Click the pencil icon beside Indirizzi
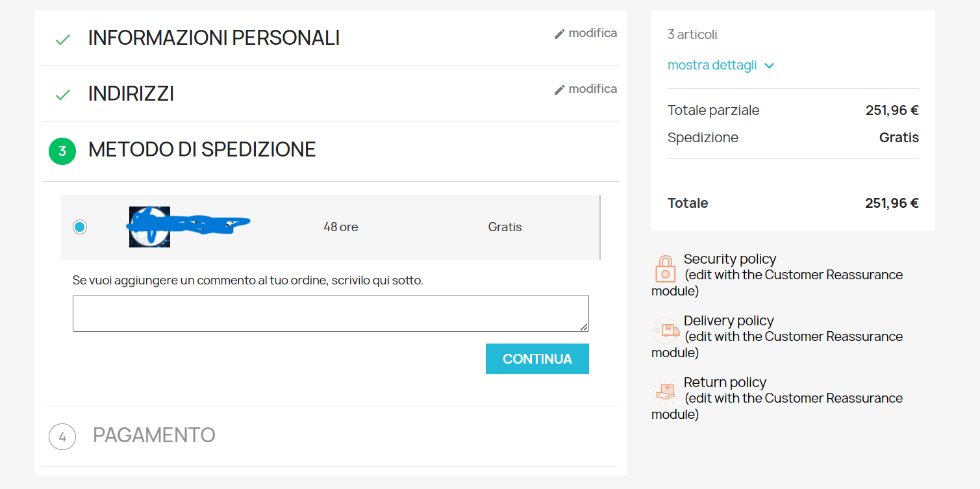The width and height of the screenshot is (980, 489). [x=559, y=90]
